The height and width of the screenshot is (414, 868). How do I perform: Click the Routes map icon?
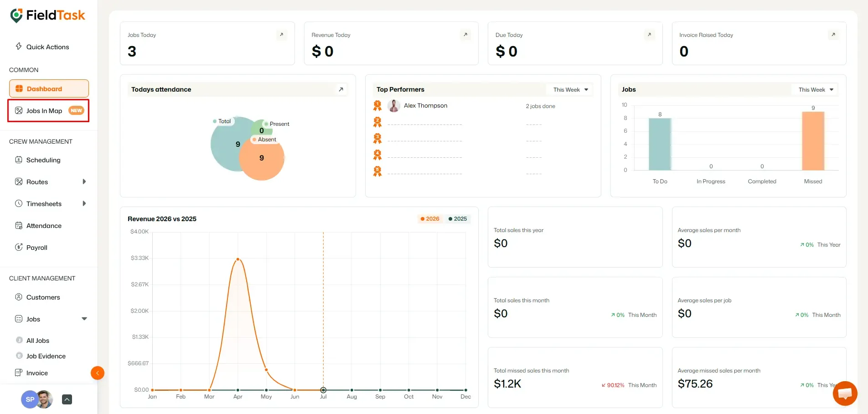click(x=19, y=181)
